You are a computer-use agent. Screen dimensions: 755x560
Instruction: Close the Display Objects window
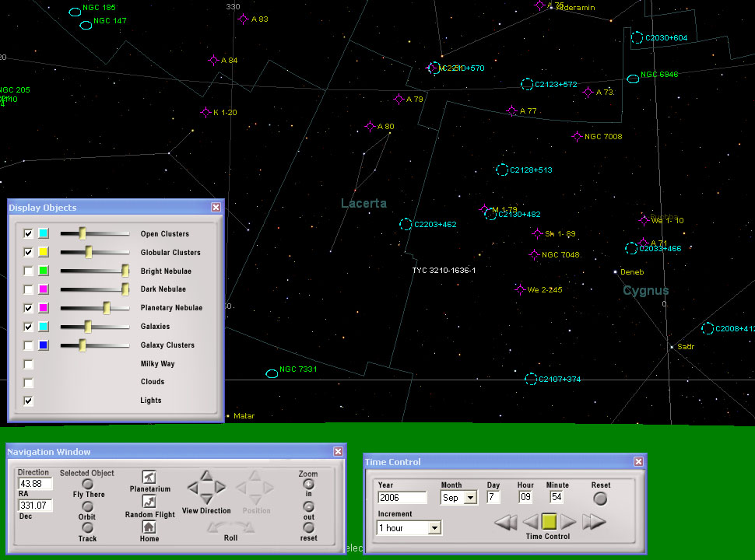coord(216,208)
